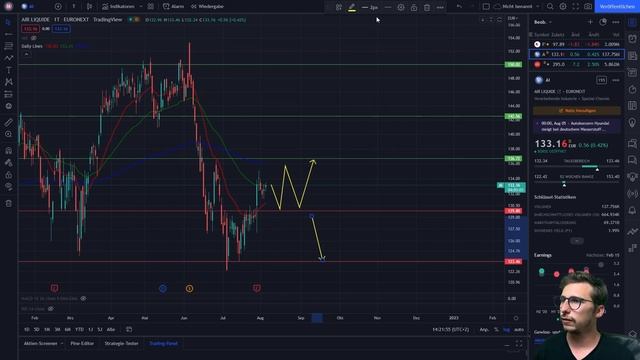Toggle hide all drawings eye icon
The image size is (640, 360).
tap(8, 187)
